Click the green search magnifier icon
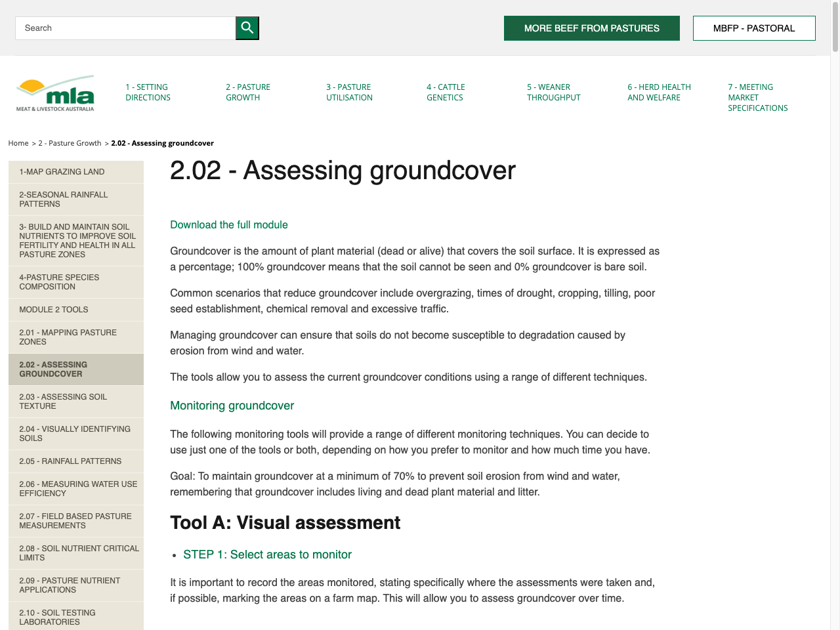This screenshot has width=840, height=630. point(247,28)
